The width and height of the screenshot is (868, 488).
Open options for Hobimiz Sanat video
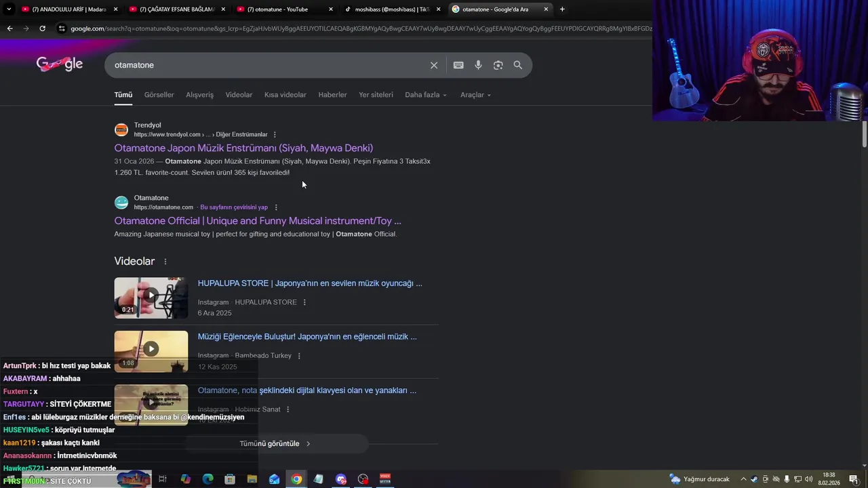288,409
